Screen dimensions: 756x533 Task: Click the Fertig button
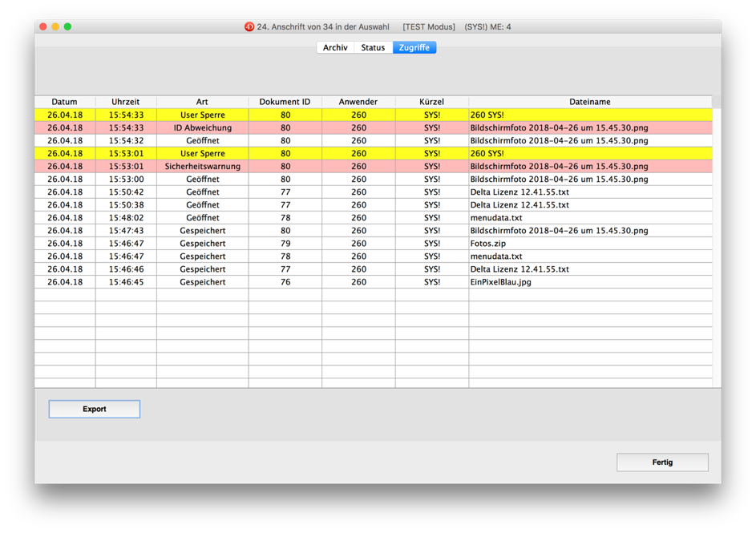[662, 462]
